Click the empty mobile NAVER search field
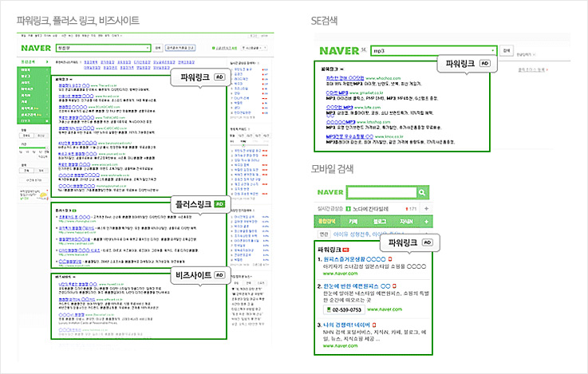The image size is (588, 374). coord(381,192)
